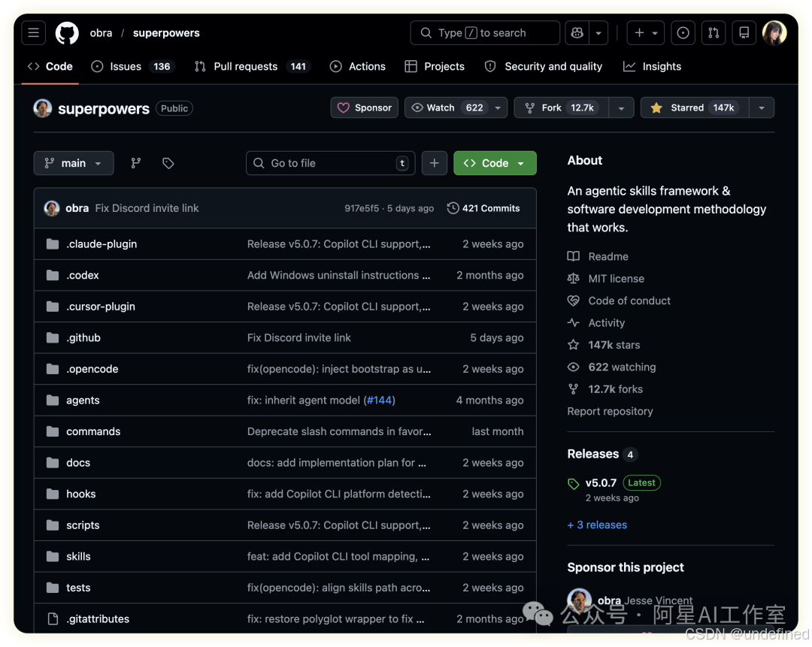View branches icon next to main

pyautogui.click(x=135, y=163)
